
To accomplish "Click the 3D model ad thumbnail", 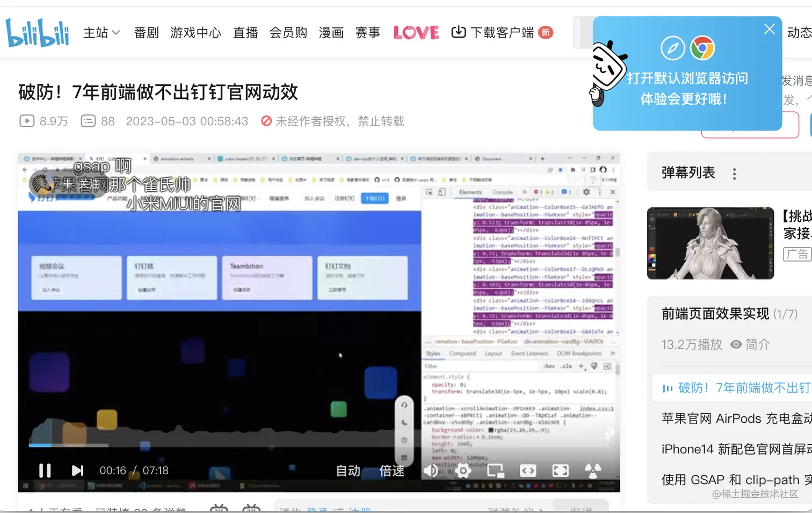I will [710, 243].
